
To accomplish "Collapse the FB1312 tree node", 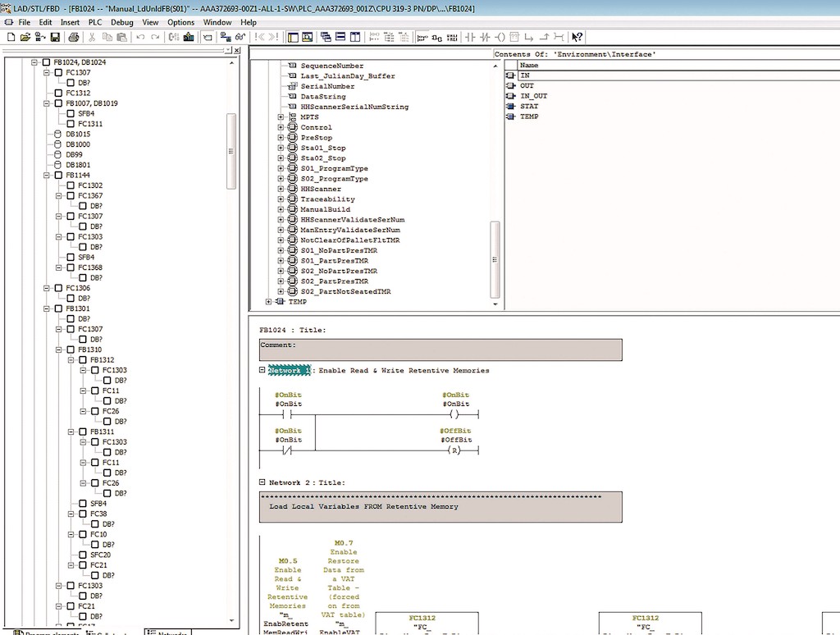I will pyautogui.click(x=71, y=360).
